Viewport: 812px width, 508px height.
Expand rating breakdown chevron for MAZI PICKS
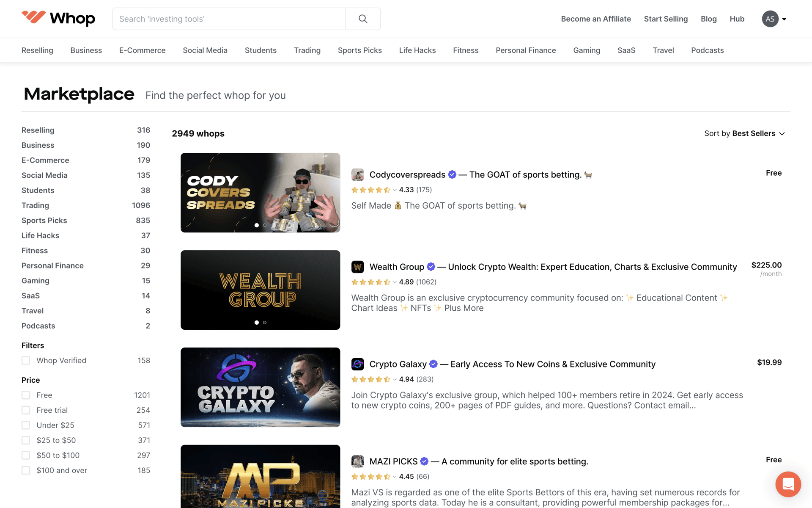point(395,477)
